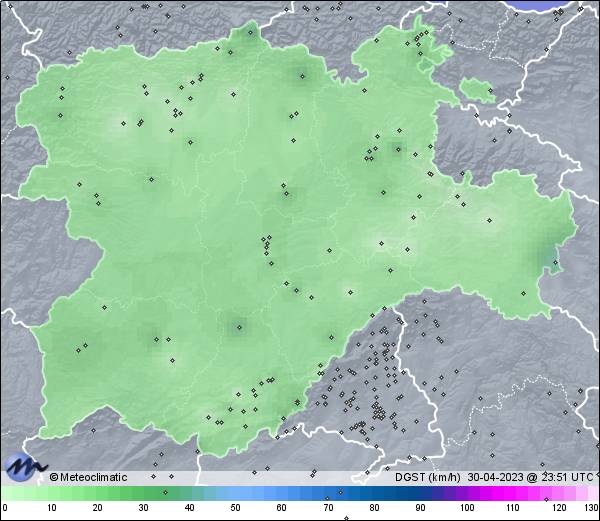This screenshot has width=600, height=521.
Task: Click the DGST (km/h) label
Action: coord(427,477)
